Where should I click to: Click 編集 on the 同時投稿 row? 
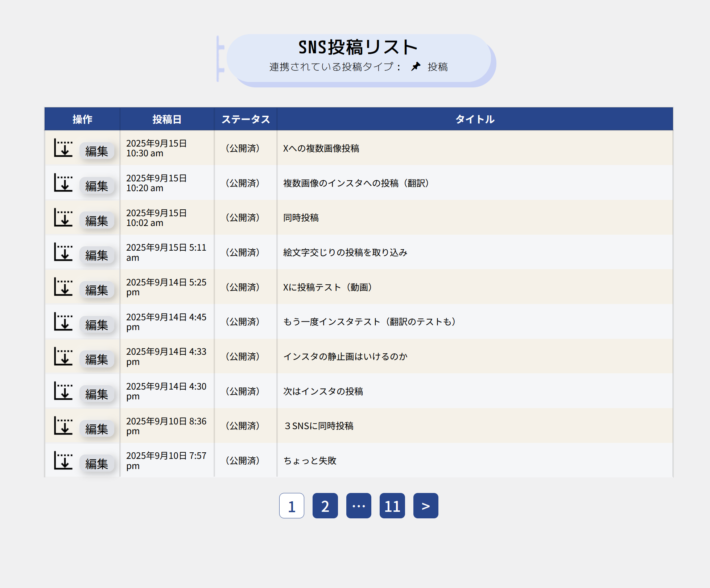pos(97,221)
